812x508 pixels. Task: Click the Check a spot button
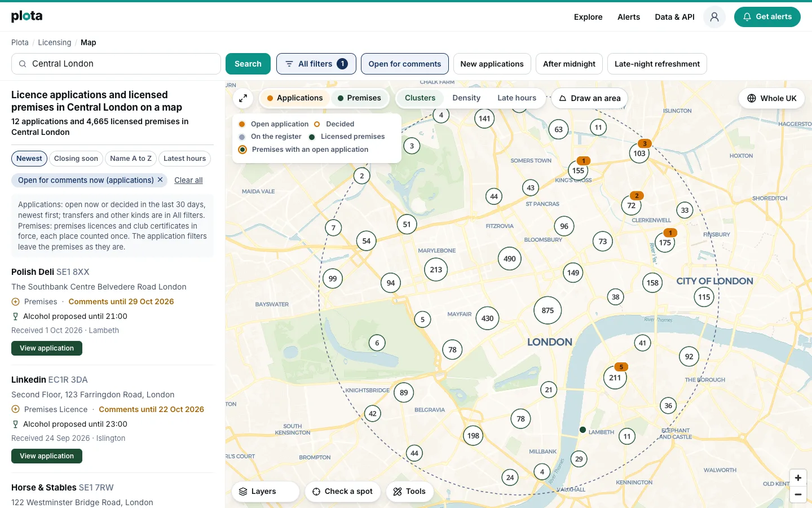coord(343,492)
